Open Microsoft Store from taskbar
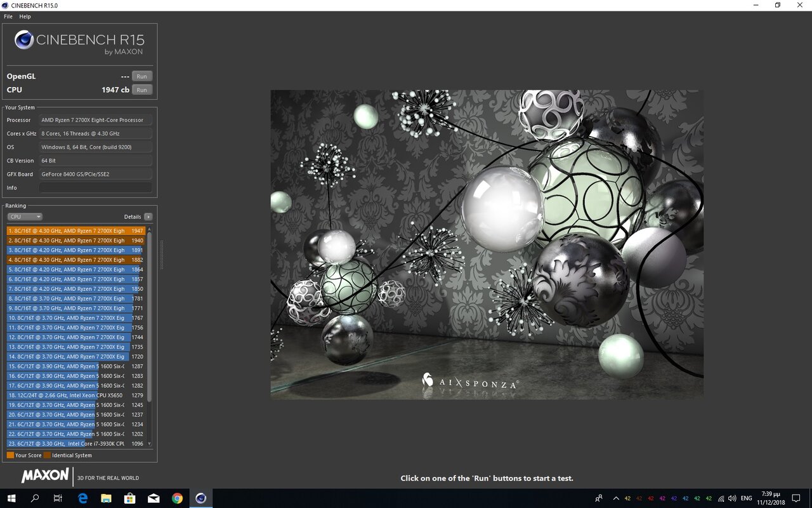Image resolution: width=812 pixels, height=508 pixels. (x=130, y=498)
